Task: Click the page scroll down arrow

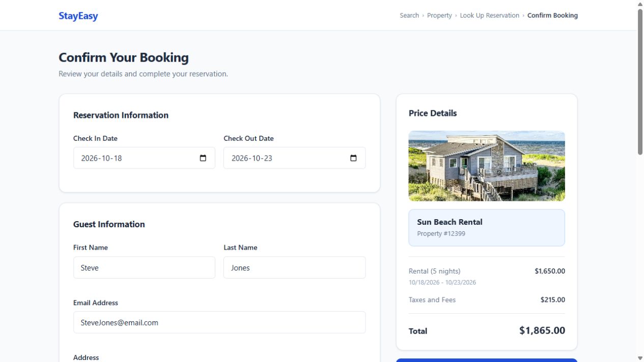Action: 640,358
